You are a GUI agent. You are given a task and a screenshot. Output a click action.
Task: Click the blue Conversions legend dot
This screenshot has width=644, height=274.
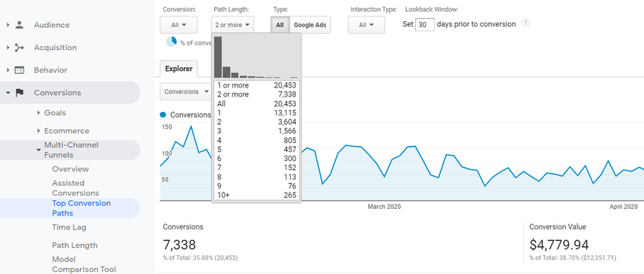pos(163,115)
